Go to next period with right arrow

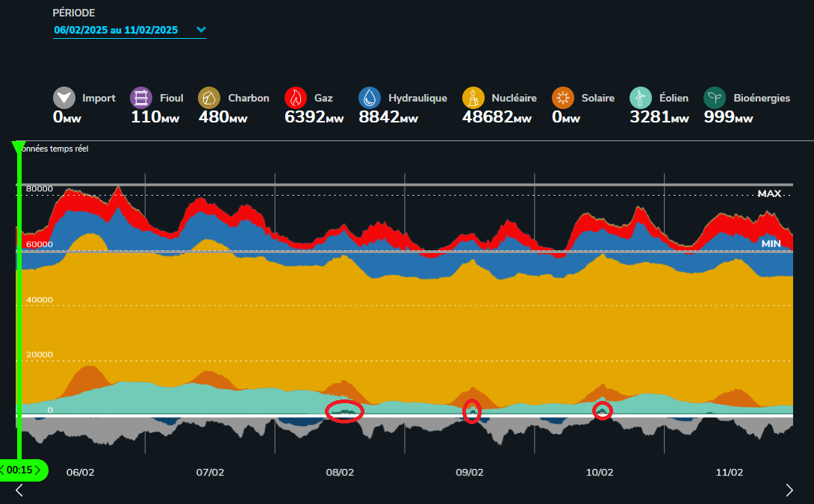(789, 490)
